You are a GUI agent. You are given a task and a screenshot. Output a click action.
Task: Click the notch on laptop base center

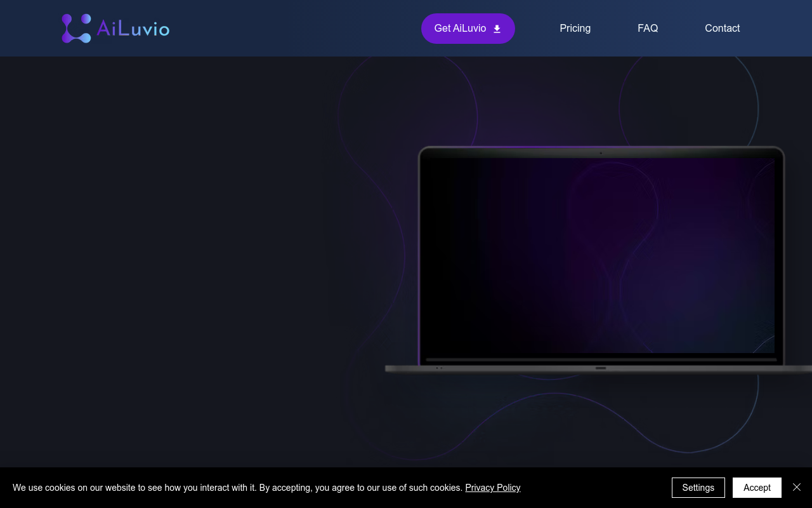click(601, 368)
